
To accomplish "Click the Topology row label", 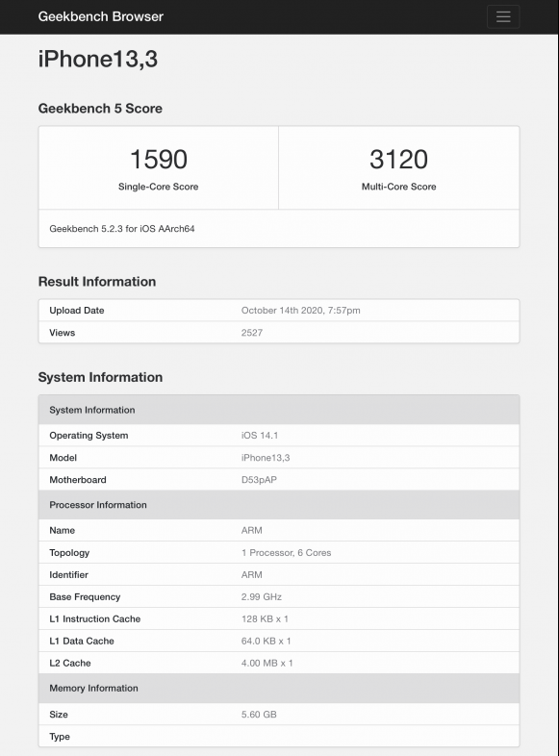I will pyautogui.click(x=69, y=552).
